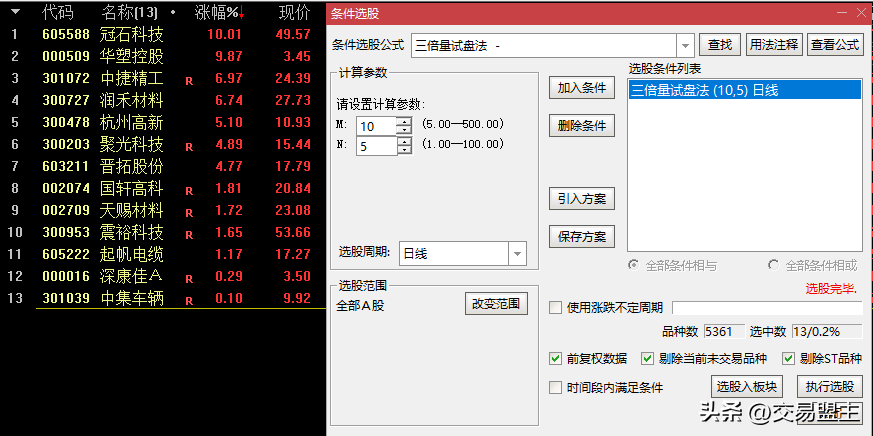Click stock code 301072
This screenshot has width=873, height=436.
click(x=66, y=79)
